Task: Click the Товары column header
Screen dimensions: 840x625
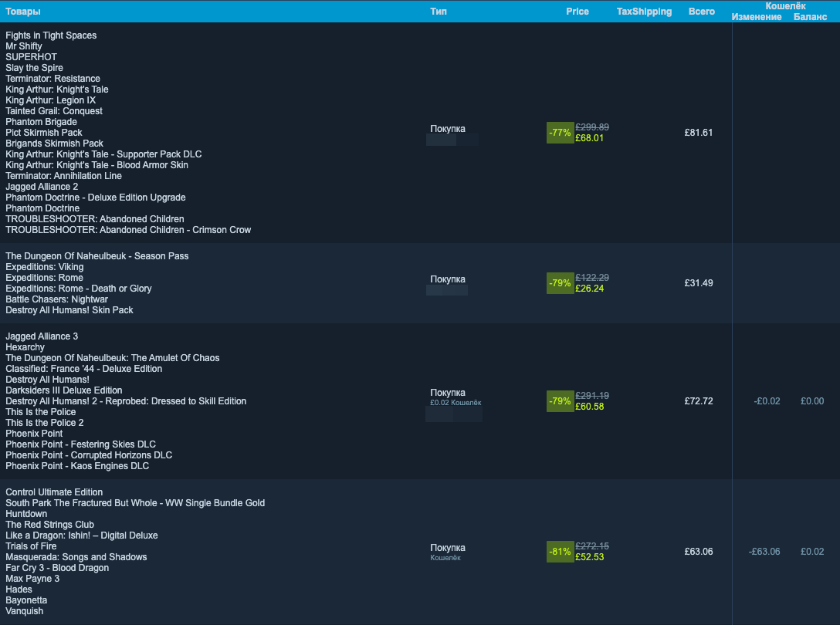Action: tap(23, 12)
